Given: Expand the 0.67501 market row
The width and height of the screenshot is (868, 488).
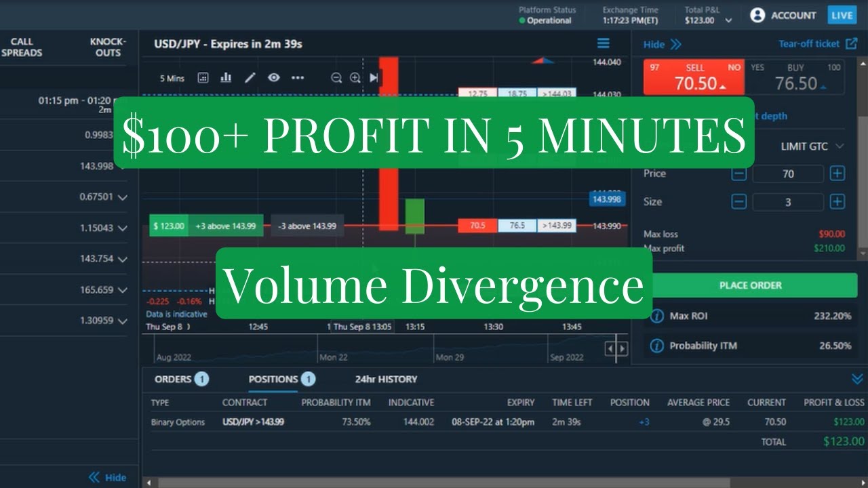Looking at the screenshot, I should coord(122,197).
